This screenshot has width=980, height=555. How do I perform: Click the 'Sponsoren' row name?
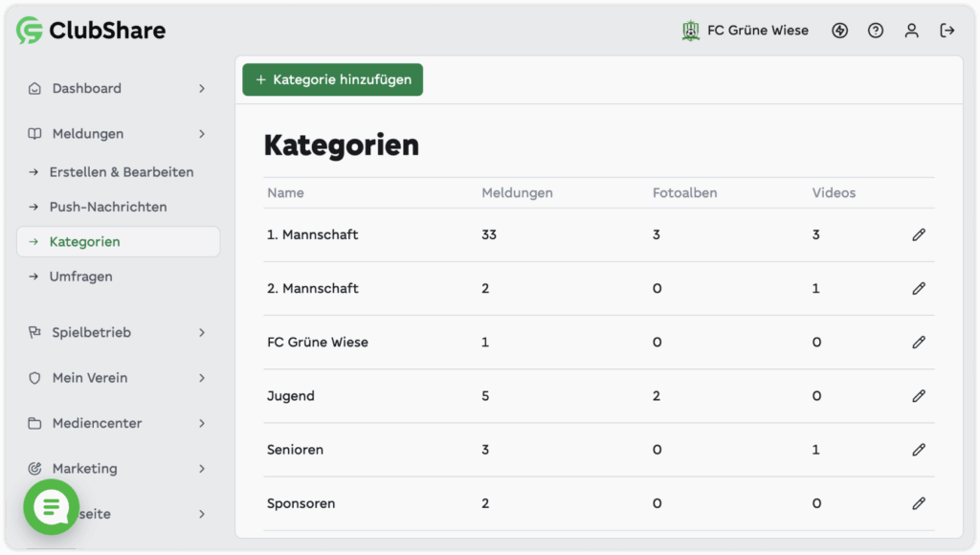pos(301,503)
